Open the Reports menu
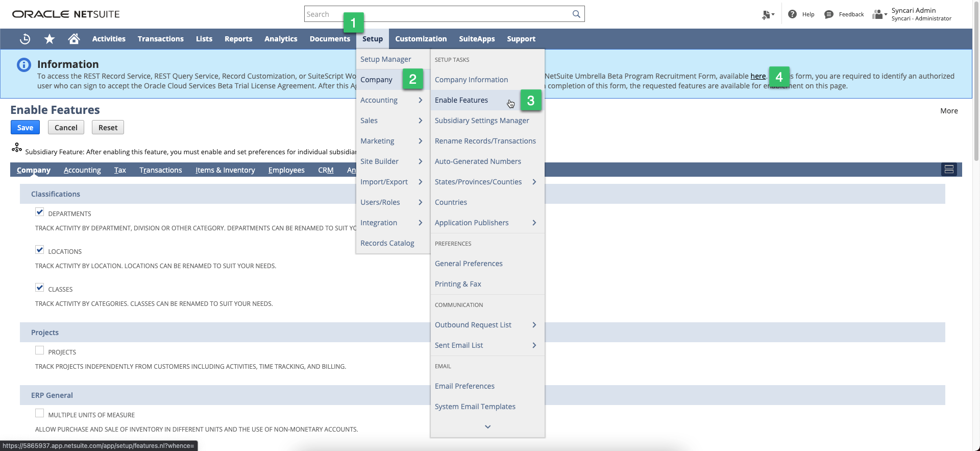The width and height of the screenshot is (980, 451). tap(238, 39)
